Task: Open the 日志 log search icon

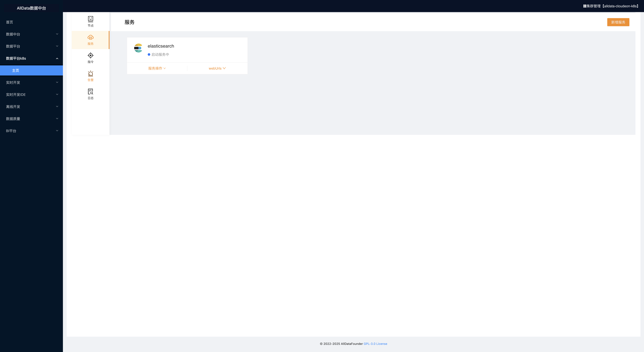Action: pos(90,91)
